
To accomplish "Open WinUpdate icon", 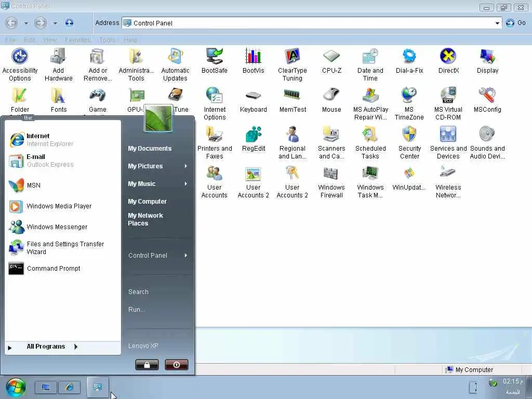I will (x=409, y=178).
